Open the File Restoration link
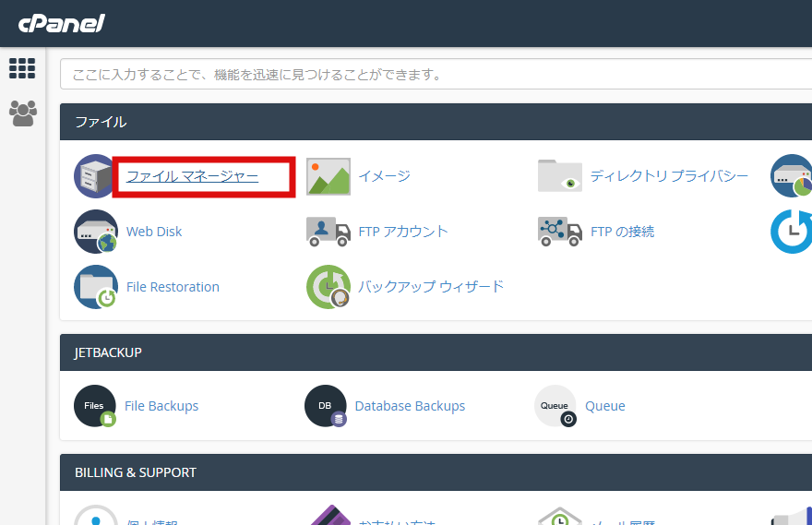The image size is (812, 525). tap(173, 287)
